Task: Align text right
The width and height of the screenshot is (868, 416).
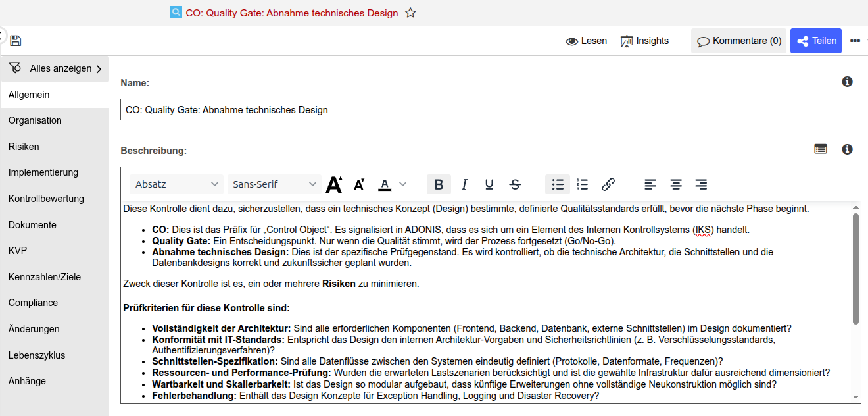Action: pos(701,184)
